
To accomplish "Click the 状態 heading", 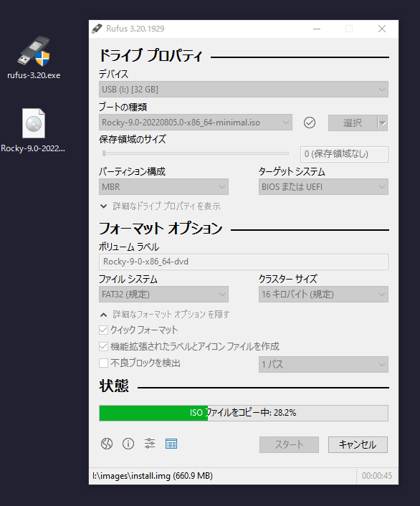I will pos(114,386).
